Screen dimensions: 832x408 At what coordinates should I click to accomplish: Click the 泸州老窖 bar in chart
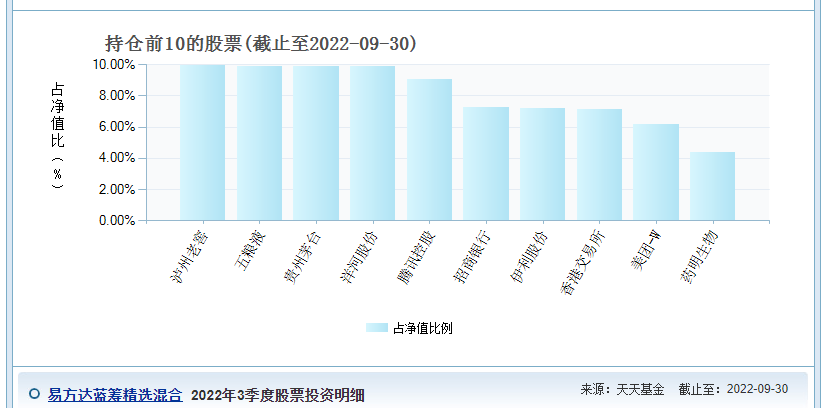pos(202,142)
